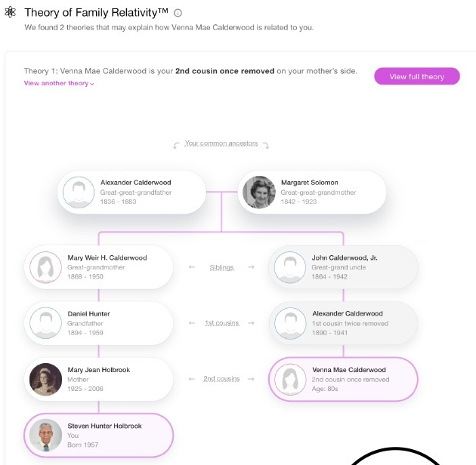
Task: Click the atom logo icon at the top left
Action: 11,12
